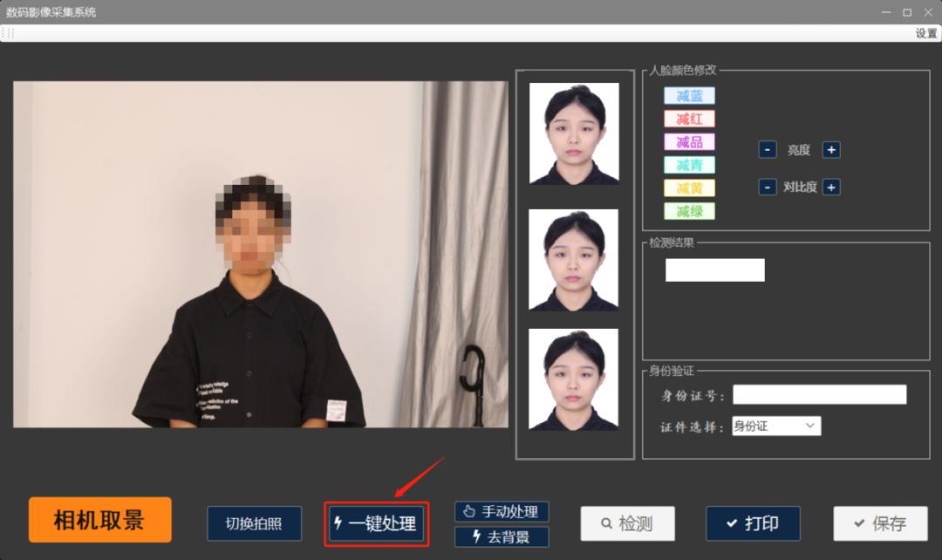Click the 身份证号 ID number input field
The width and height of the screenshot is (942, 560).
819,395
